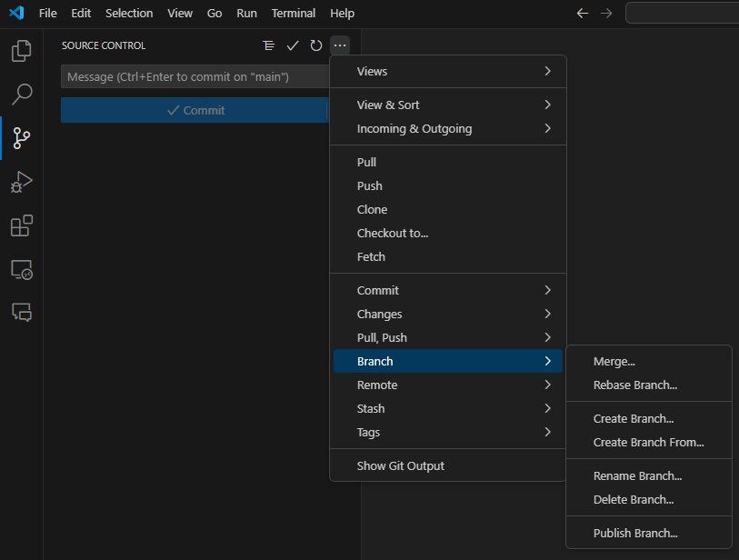Choose Publish Branch... option
The height and width of the screenshot is (560, 739).
pyautogui.click(x=635, y=534)
